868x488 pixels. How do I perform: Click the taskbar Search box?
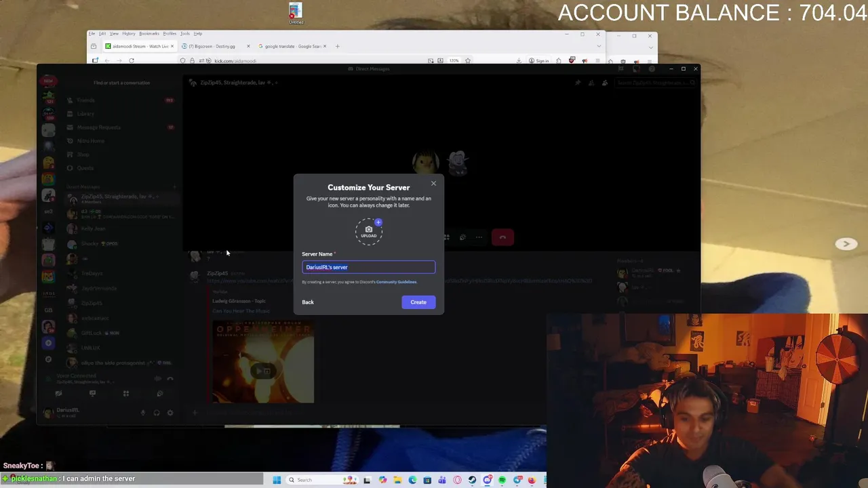pos(322,480)
